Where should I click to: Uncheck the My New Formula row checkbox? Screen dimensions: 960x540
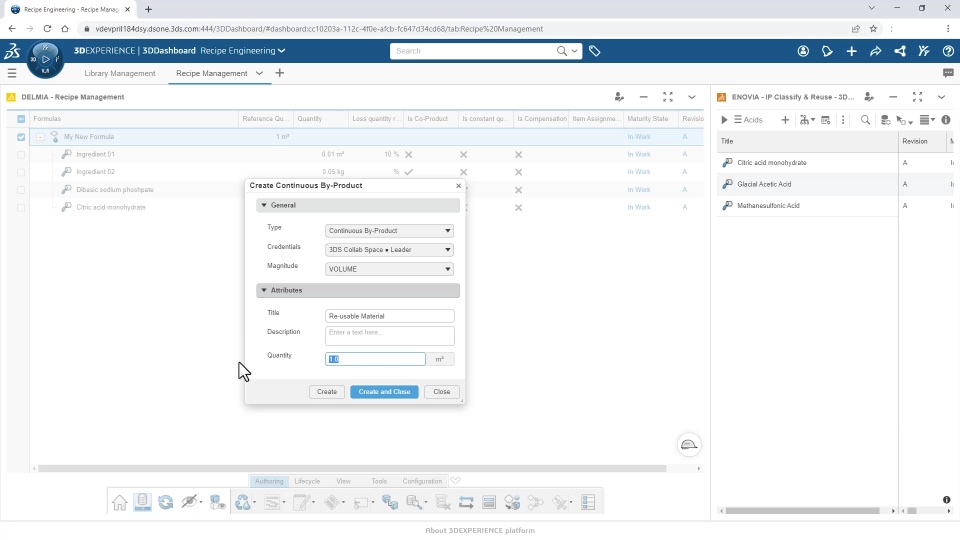click(21, 137)
